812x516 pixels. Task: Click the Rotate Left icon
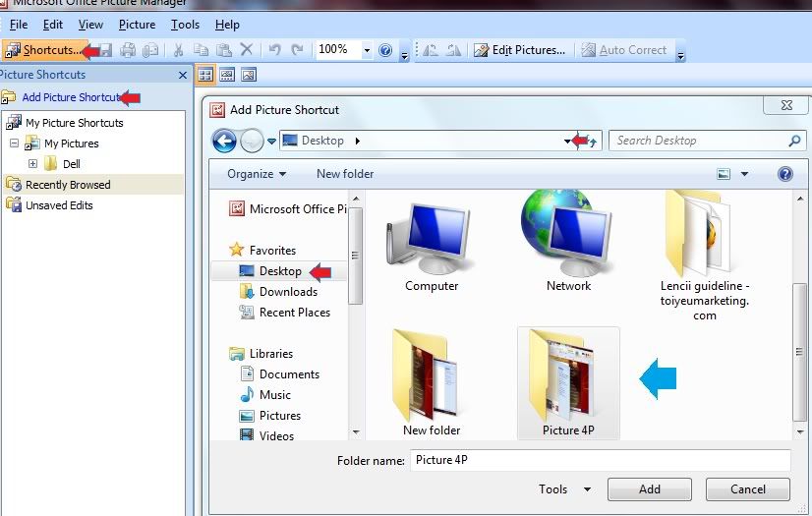(x=431, y=50)
